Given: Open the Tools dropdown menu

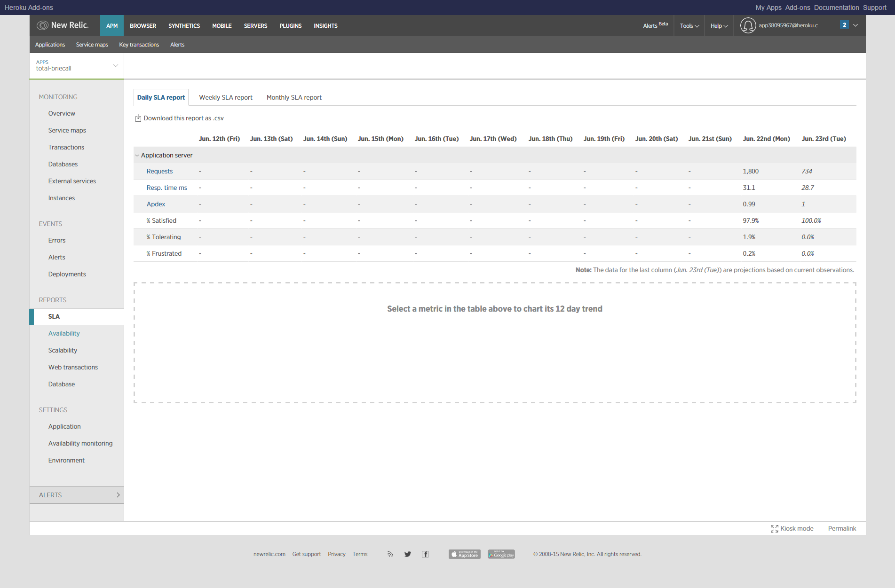Looking at the screenshot, I should click(x=689, y=26).
